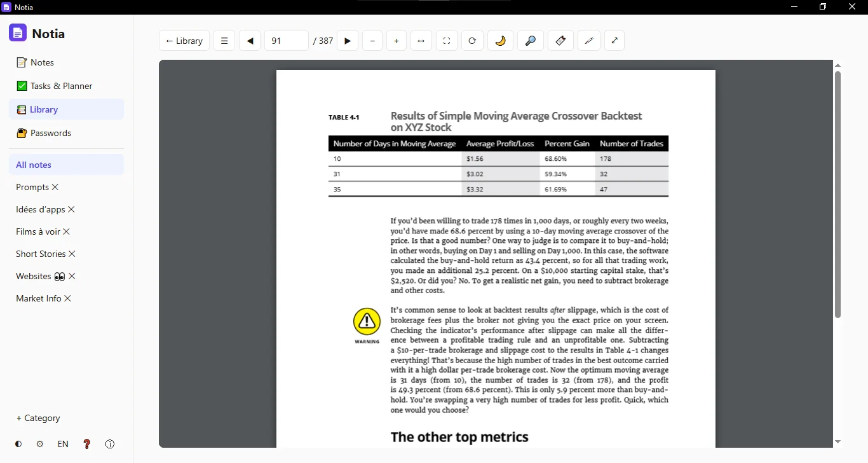Select the Library sidebar item
868x463 pixels.
[x=67, y=109]
